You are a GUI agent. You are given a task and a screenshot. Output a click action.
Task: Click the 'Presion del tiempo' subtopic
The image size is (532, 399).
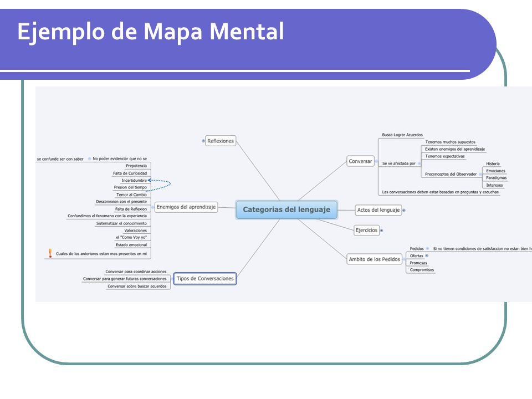[130, 187]
